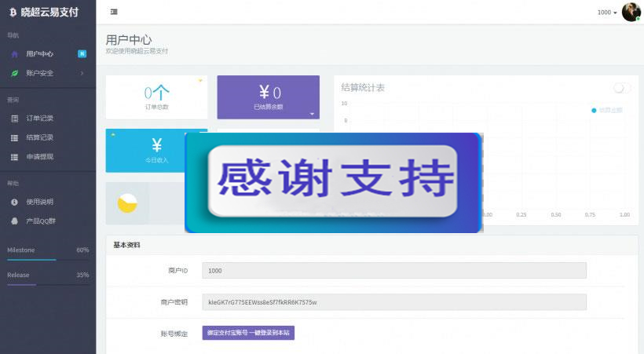Viewport: 644px width, 354px height.
Task: Click the 绑定支付宝账号 一键登录到本站 button
Action: pos(248,333)
